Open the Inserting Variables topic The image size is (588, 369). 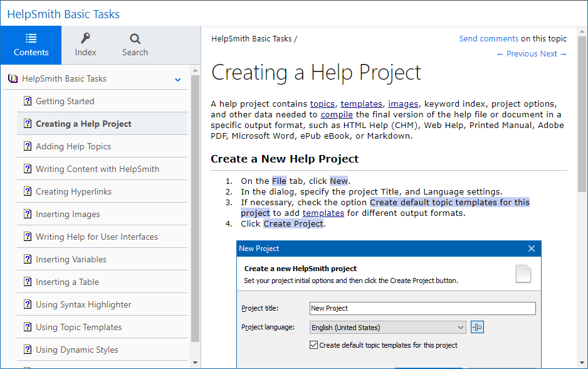pos(102,259)
